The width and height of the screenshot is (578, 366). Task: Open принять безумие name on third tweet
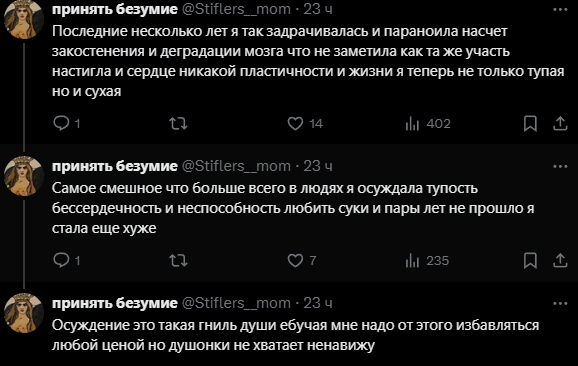[115, 303]
